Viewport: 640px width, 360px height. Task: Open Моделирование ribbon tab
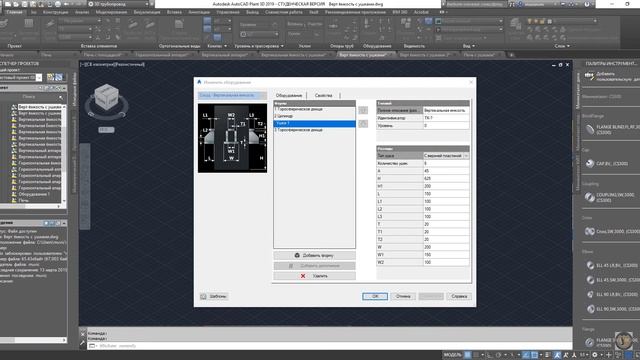pos(111,12)
